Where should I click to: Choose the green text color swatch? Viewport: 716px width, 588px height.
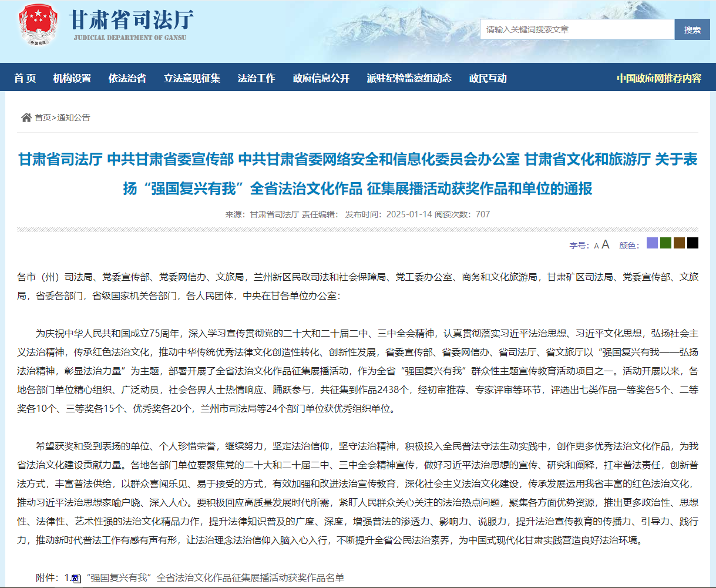[665, 243]
